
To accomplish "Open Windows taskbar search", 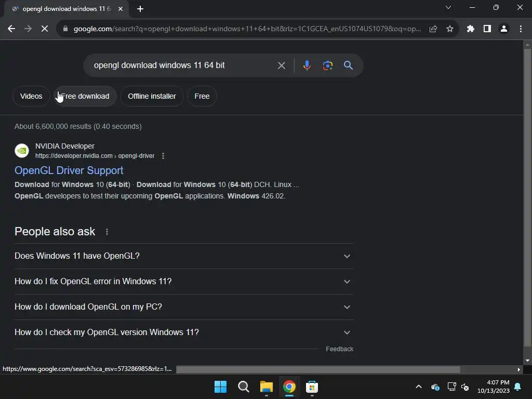I will tap(244, 387).
